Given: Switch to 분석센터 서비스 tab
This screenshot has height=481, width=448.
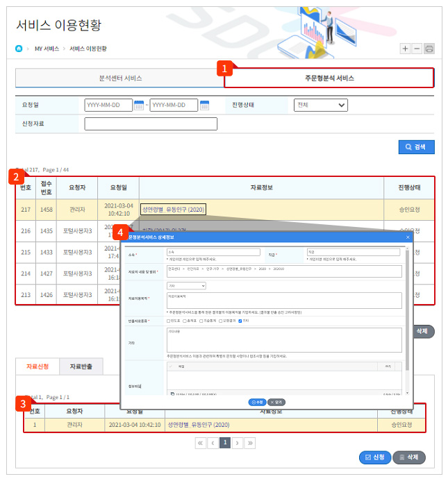Looking at the screenshot, I should (x=120, y=78).
